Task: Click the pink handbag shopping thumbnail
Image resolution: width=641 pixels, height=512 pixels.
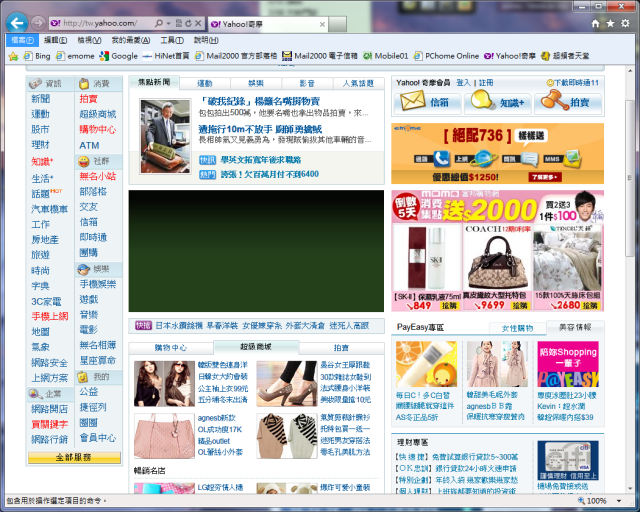Action: (164, 436)
